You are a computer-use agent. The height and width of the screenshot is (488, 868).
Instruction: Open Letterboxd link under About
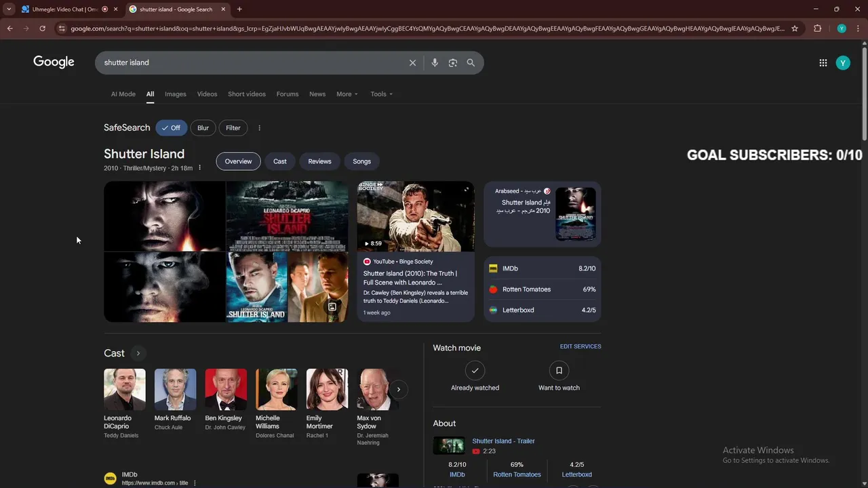[x=577, y=474]
